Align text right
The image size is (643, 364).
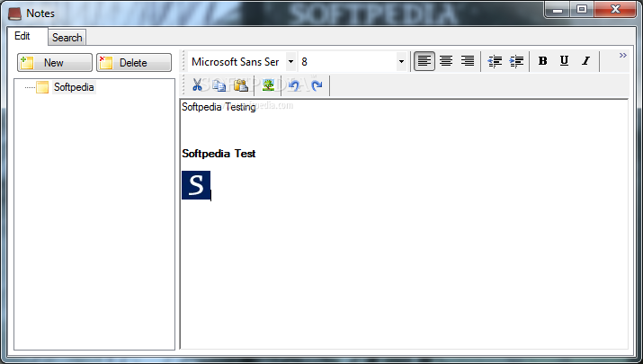(x=468, y=61)
